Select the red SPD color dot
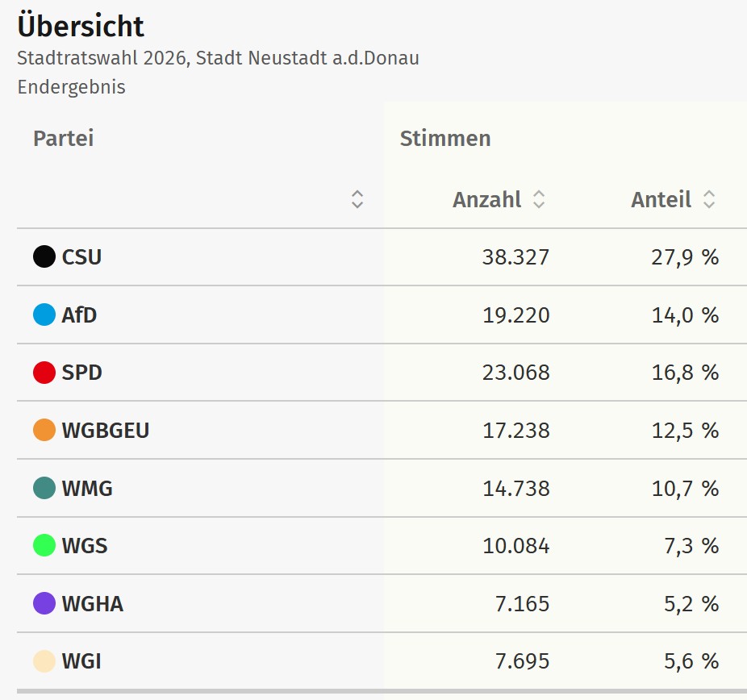This screenshot has height=700, width=747. 44,373
